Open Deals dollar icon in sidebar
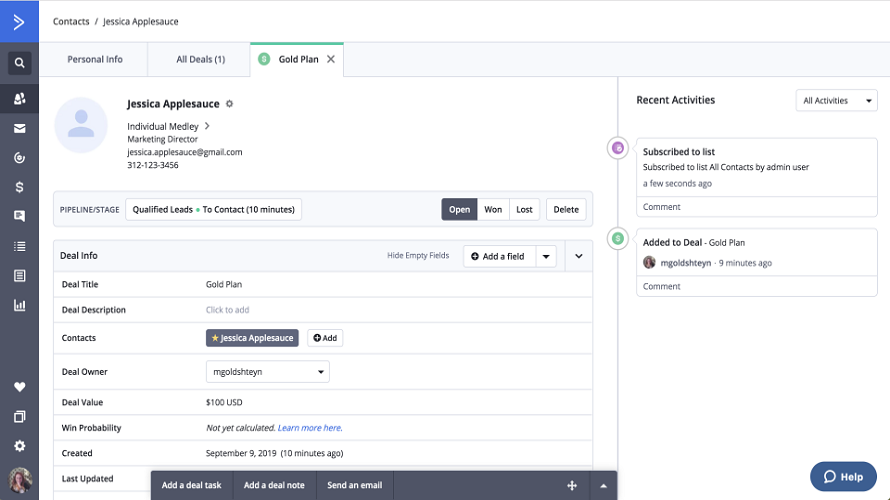Viewport: 890px width, 500px height. coord(19,187)
